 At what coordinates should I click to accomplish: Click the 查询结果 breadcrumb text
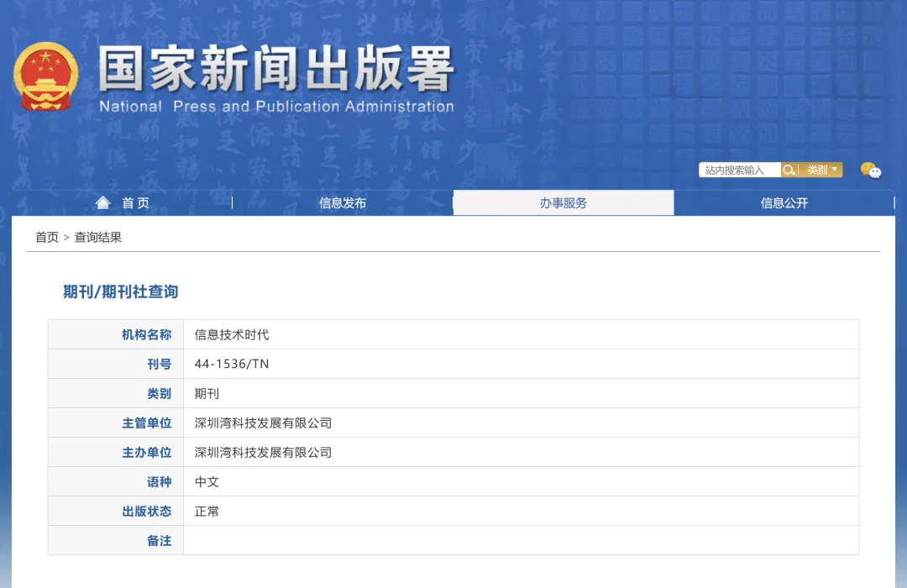pyautogui.click(x=98, y=237)
